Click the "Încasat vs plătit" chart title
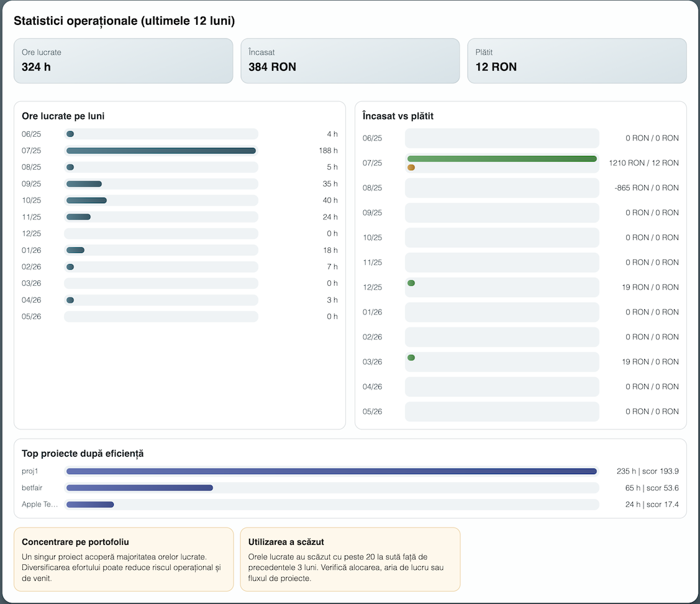The image size is (700, 604). tap(398, 116)
